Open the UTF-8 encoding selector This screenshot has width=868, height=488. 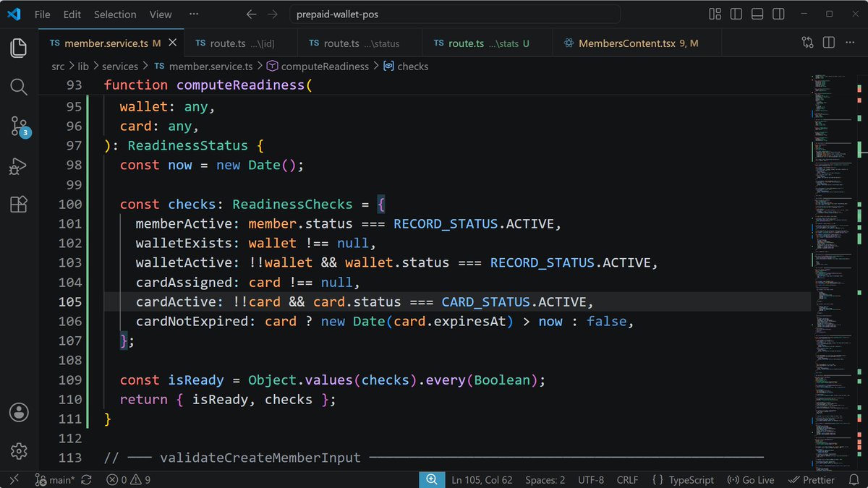tap(592, 479)
